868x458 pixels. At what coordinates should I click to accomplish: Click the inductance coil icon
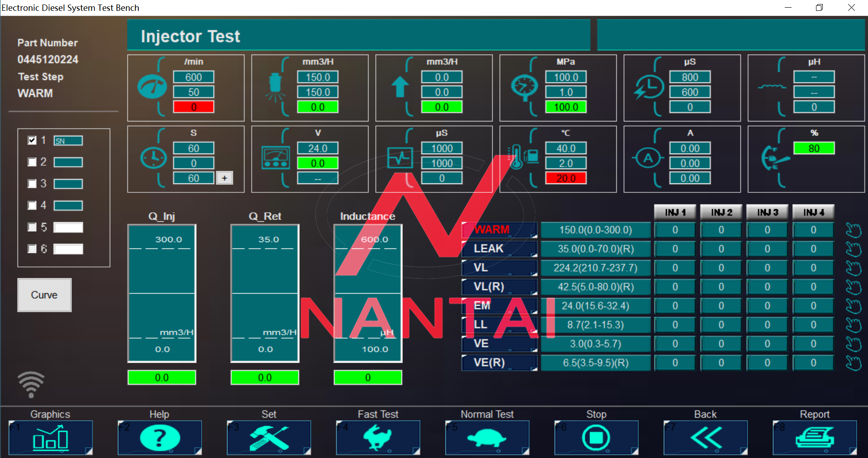[772, 87]
